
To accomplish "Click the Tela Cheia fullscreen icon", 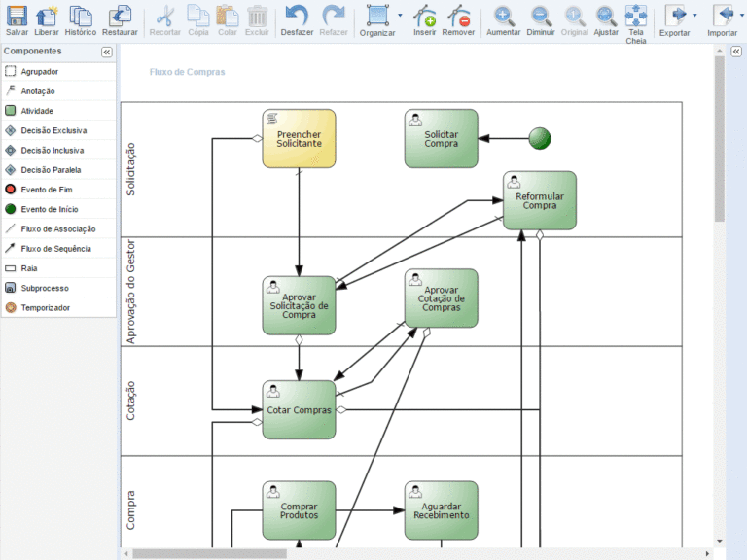I will (635, 16).
